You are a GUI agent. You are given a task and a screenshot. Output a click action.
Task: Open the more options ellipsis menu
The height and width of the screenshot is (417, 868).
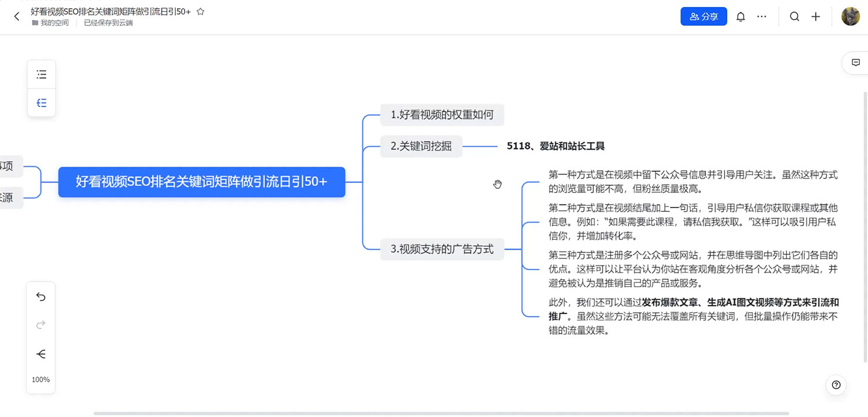762,16
